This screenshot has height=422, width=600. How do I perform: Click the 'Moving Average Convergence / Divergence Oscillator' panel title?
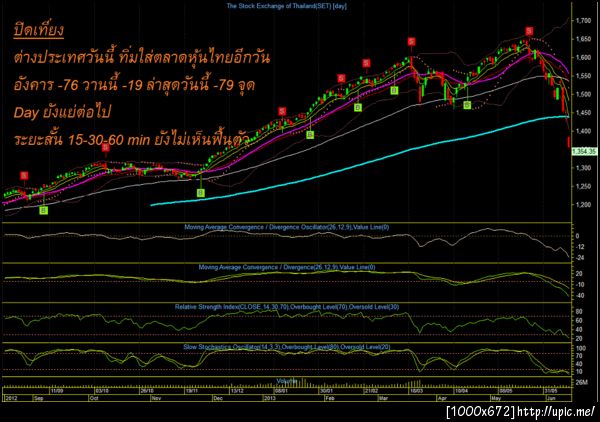[287, 227]
